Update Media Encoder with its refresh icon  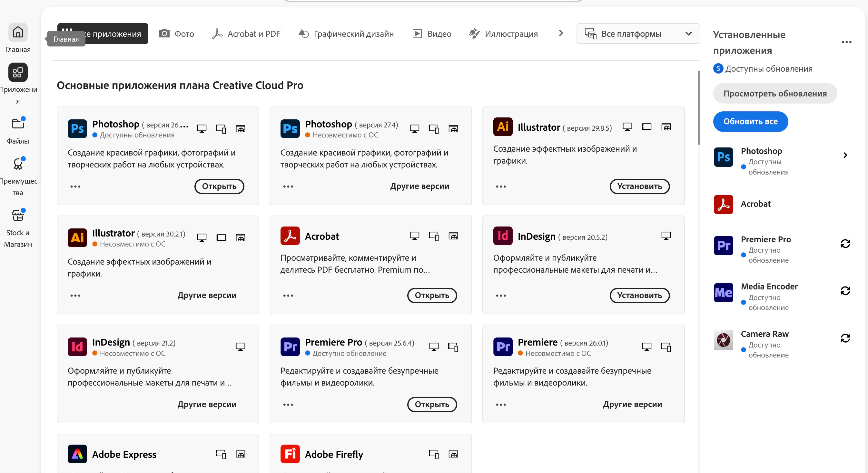(x=845, y=291)
